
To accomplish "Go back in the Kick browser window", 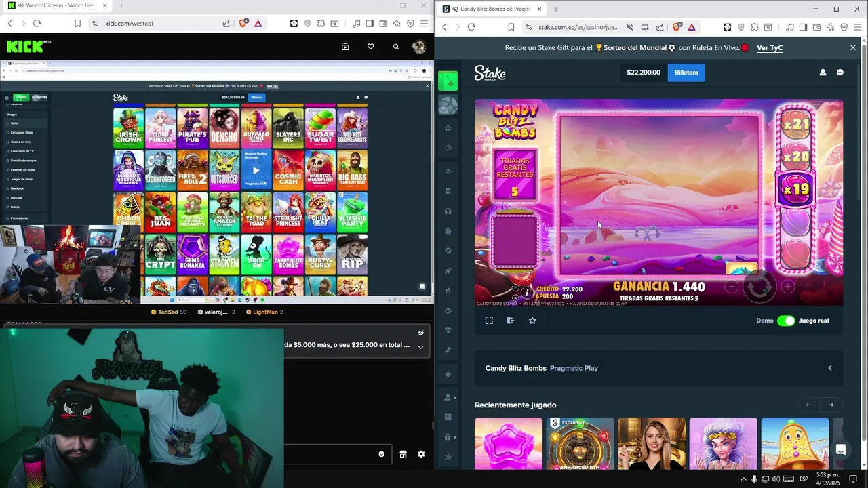I will click(x=9, y=23).
